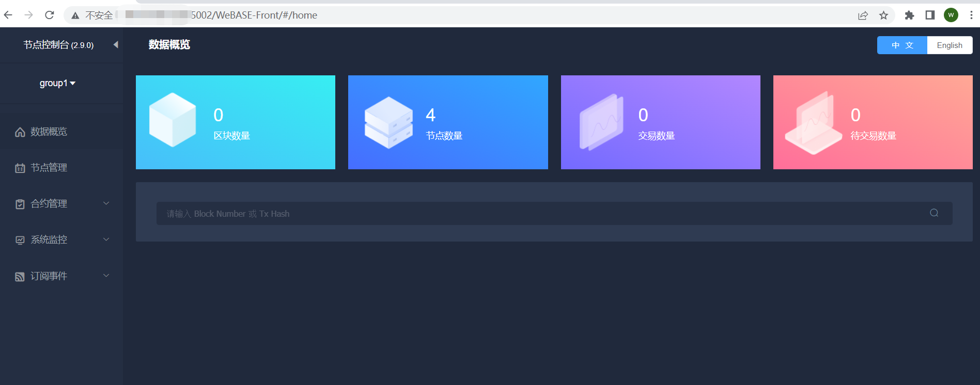Viewport: 980px width, 385px height.
Task: Switch language to 中文
Action: (902, 45)
